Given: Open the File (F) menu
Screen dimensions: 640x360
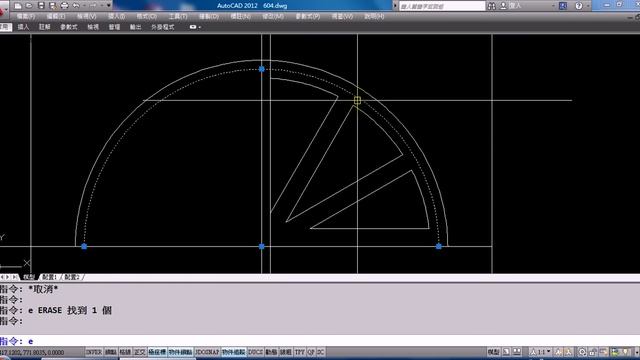Looking at the screenshot, I should click(26, 16).
